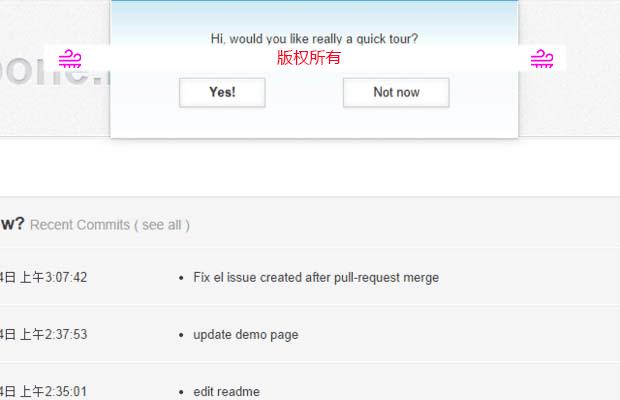Click the bold heading left of Recent Commits
The image size is (620, 400).
point(12,224)
